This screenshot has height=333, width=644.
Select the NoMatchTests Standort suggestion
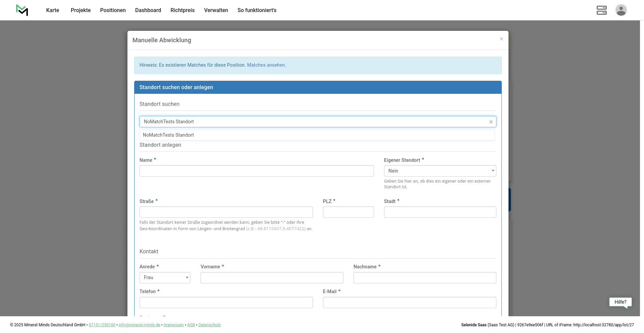point(168,135)
